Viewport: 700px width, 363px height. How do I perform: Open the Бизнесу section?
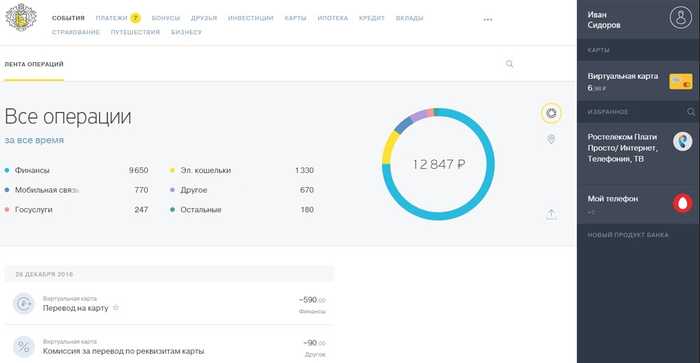(187, 32)
